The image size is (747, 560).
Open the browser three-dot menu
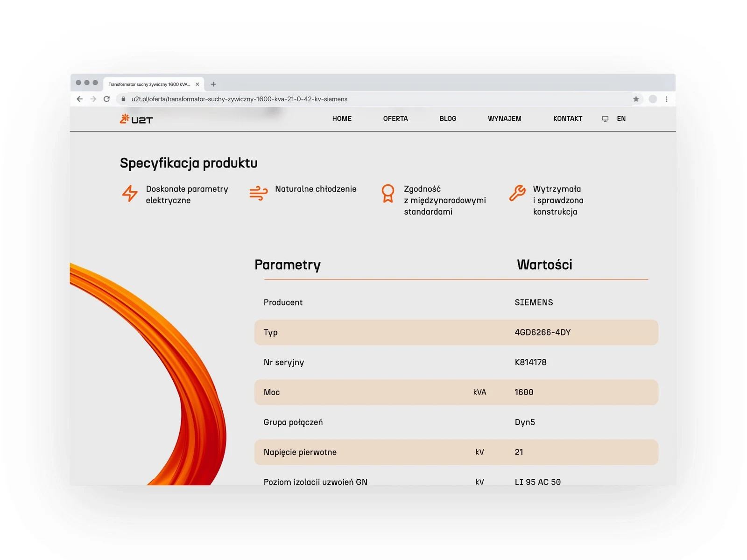click(x=666, y=99)
